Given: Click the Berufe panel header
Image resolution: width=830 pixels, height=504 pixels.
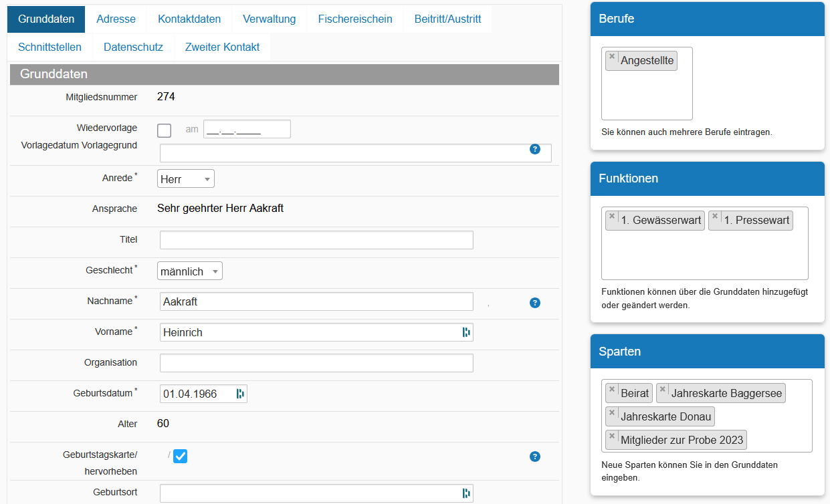Looking at the screenshot, I should point(708,19).
